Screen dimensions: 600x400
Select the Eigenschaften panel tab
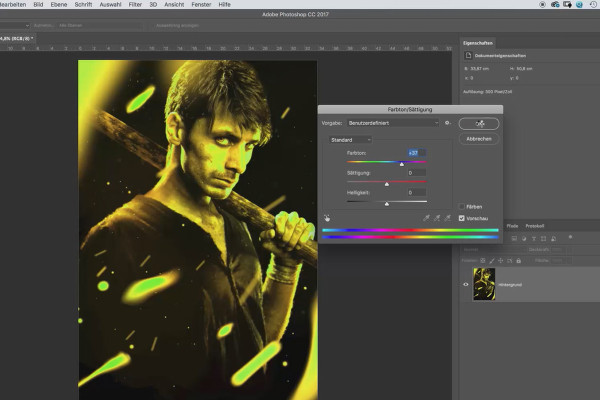pos(478,43)
